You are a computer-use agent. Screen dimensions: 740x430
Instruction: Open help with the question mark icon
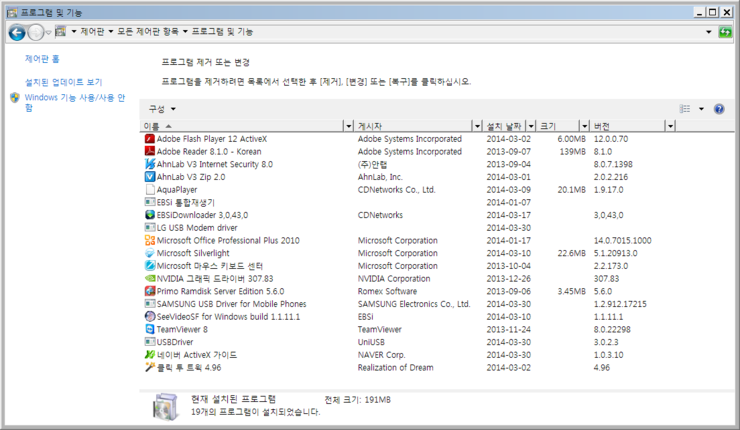pos(719,109)
